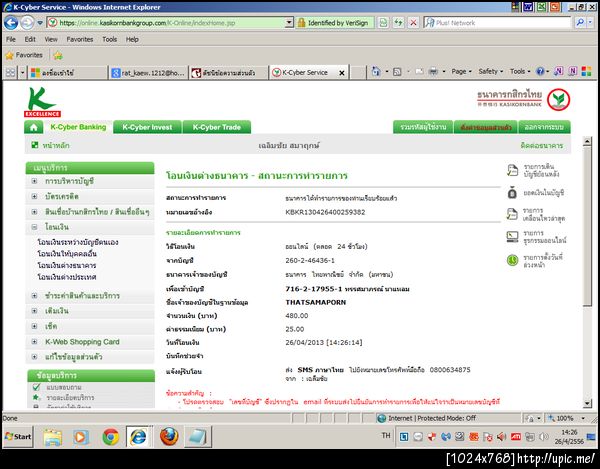Click the green home icon tab
This screenshot has width=600, height=469.
34,127
